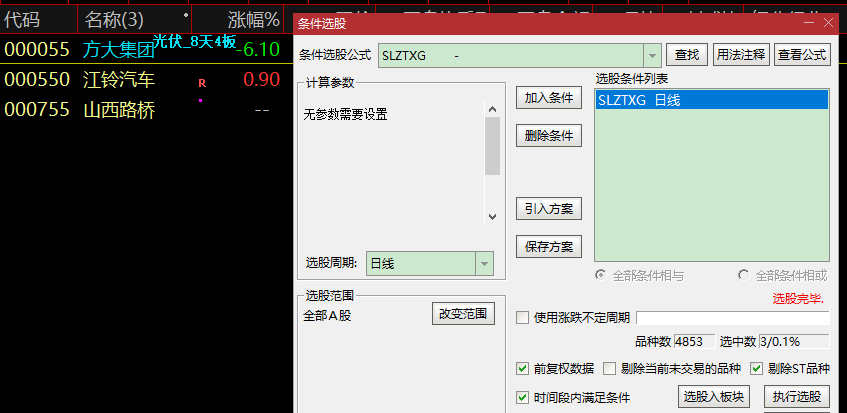Screen dimensions: 847x413
Task: Toggle 时间段内满足条件 checkbox
Action: pos(522,398)
